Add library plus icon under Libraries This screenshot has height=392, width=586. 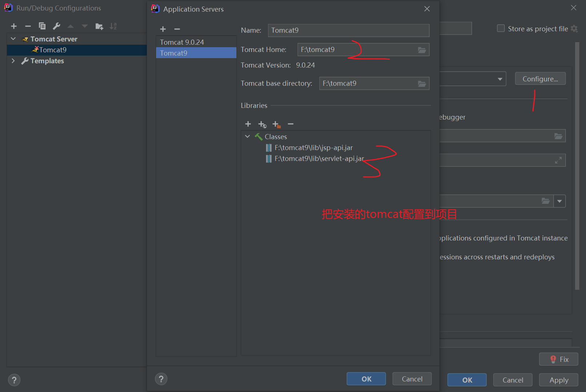[x=248, y=124]
